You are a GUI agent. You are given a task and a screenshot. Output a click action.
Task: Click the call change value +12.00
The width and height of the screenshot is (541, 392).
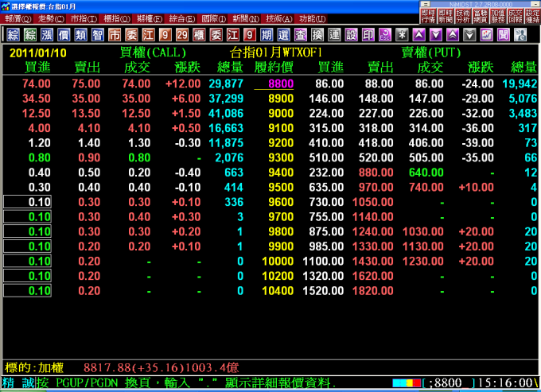[183, 83]
